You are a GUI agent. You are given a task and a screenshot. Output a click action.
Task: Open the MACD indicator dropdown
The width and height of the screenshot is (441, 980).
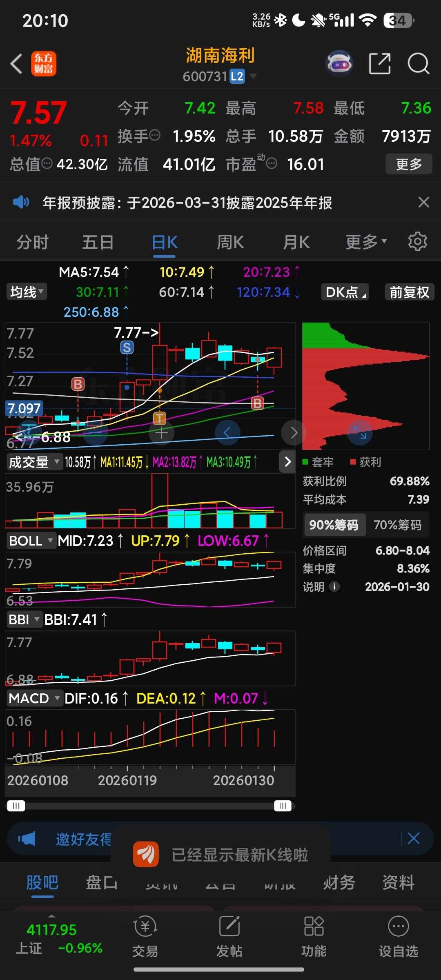click(x=34, y=698)
